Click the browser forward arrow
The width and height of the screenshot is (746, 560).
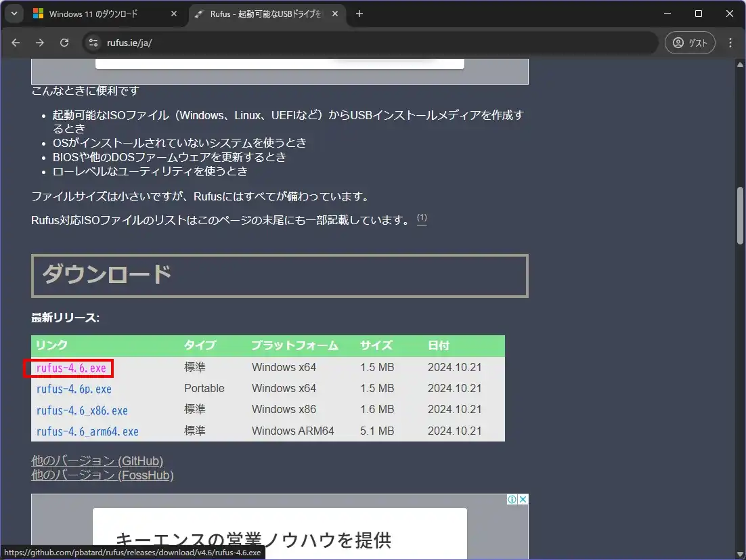click(40, 43)
